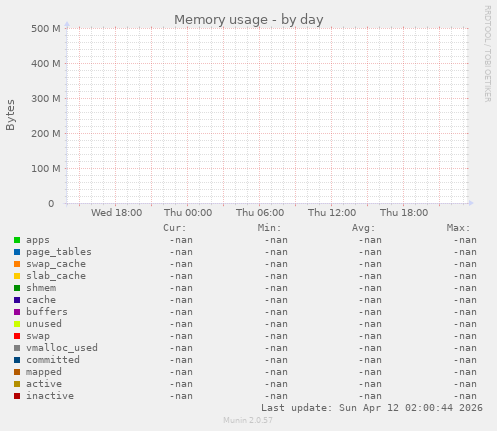Click the olive active legend swatch
497x431 pixels.
click(17, 384)
